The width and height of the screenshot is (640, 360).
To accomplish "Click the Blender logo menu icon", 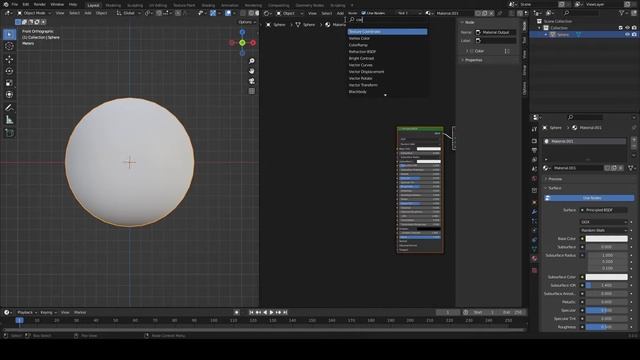I will (x=5, y=4).
